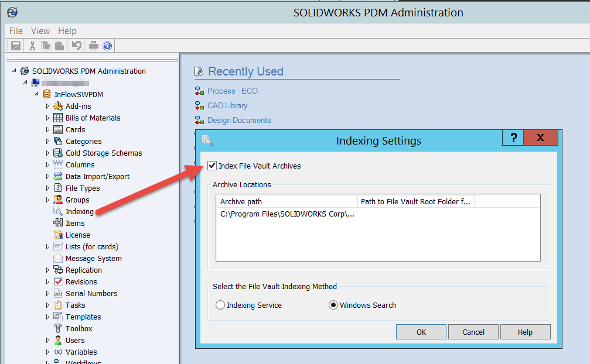
Task: Toggle Index File Vault Archives checkbox
Action: [212, 166]
